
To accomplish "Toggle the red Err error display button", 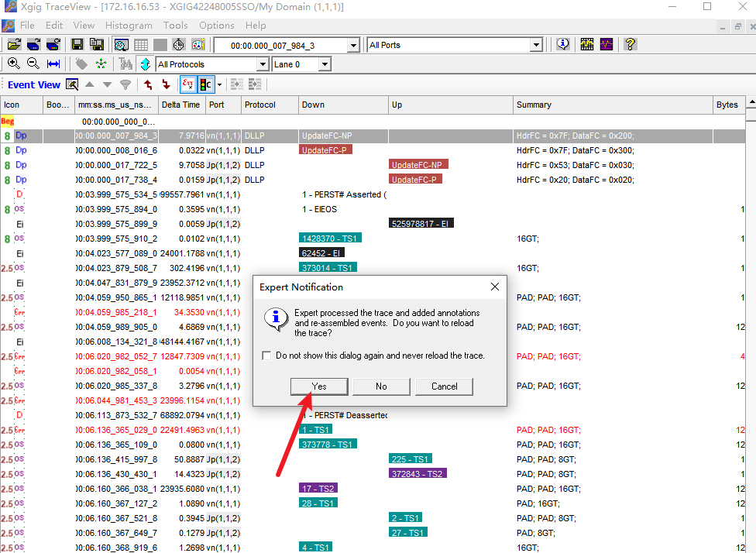I will [188, 85].
